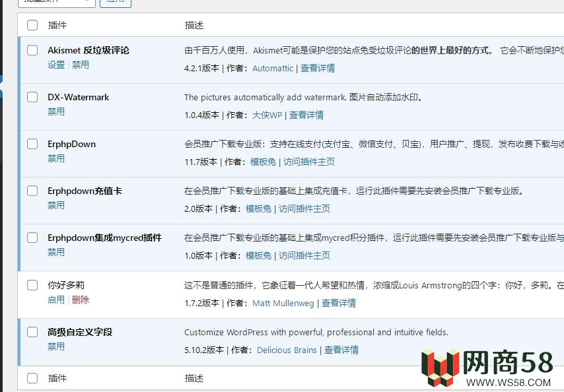Enable the 你好多莉 plugin with 启用
The width and height of the screenshot is (564, 392).
click(x=56, y=300)
